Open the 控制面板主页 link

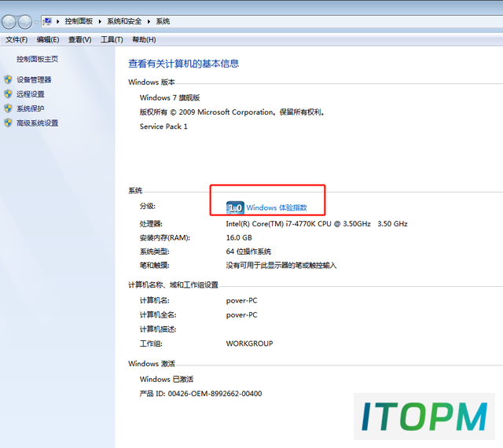[x=37, y=59]
